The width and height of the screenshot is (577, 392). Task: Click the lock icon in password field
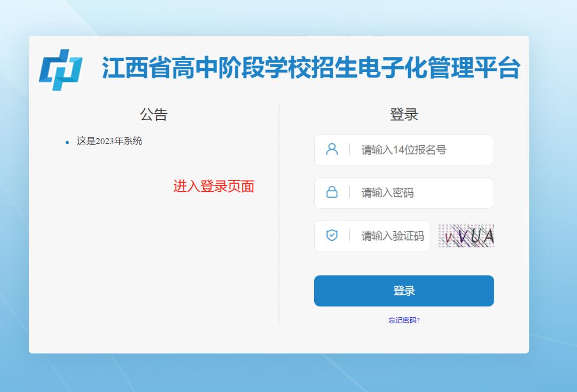332,192
